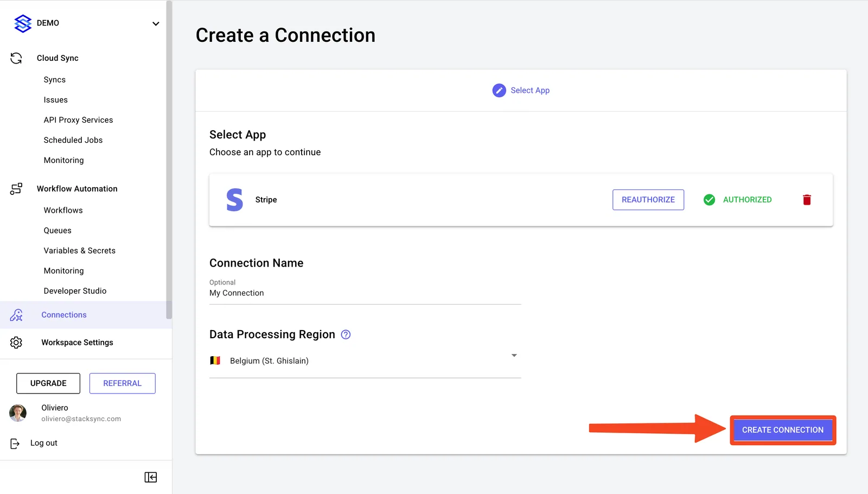
Task: Click the REAUTHORIZE button
Action: (x=648, y=200)
